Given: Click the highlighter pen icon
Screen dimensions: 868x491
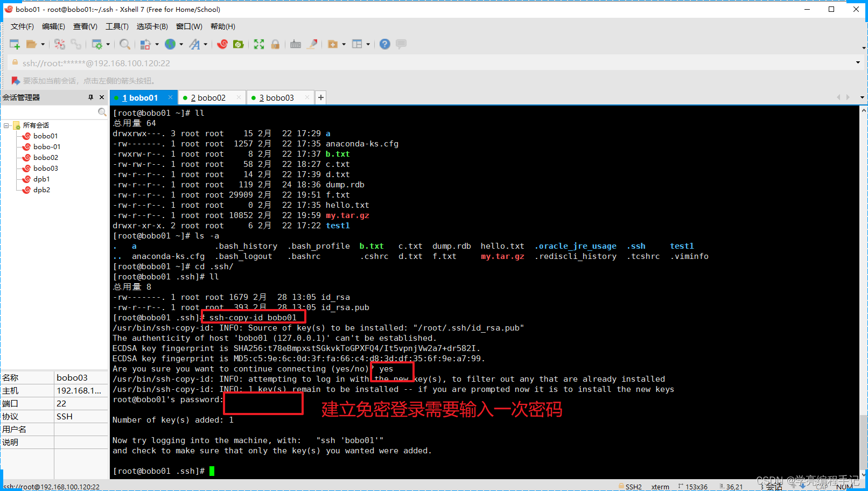Looking at the screenshot, I should (312, 44).
